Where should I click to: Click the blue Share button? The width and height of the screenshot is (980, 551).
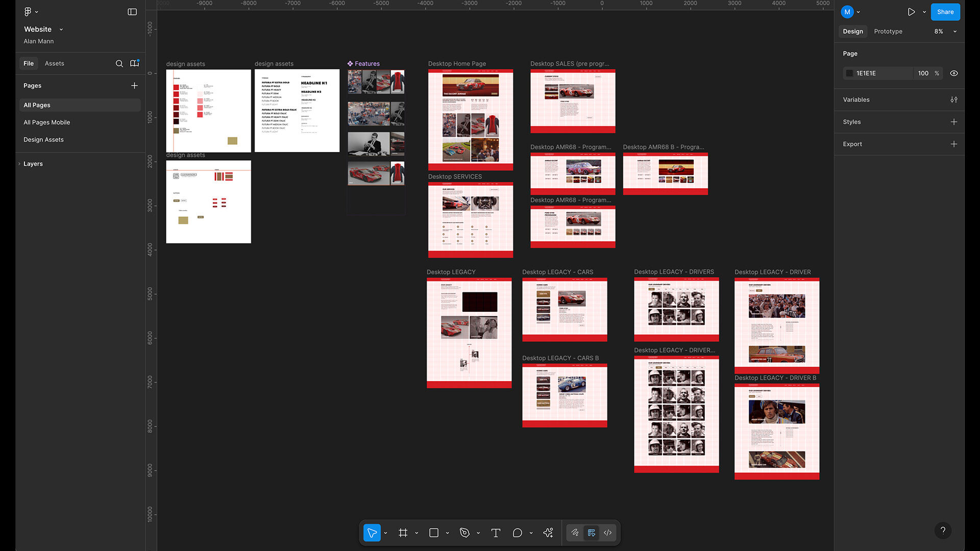click(x=945, y=12)
